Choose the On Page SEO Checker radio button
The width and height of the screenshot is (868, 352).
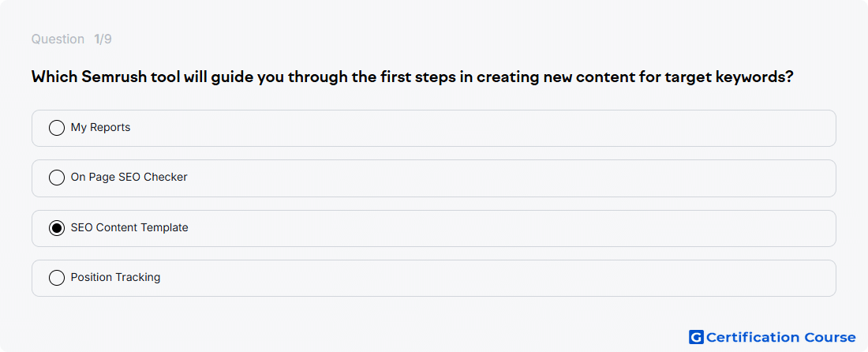click(57, 178)
